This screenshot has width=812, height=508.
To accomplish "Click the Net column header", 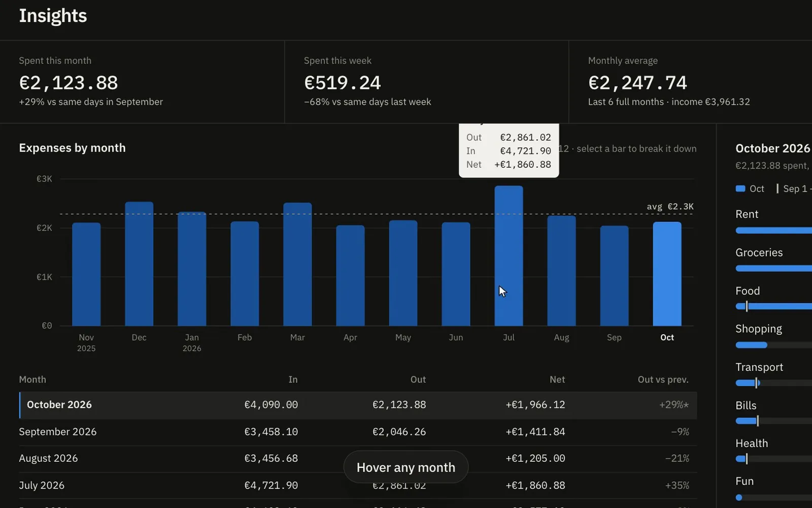I will pos(557,379).
